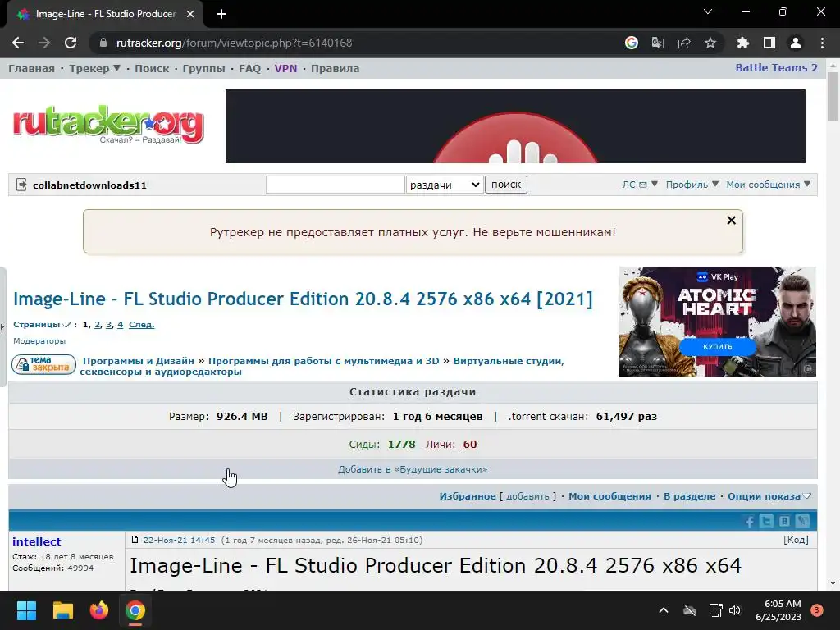Open the FAQ nav link
Screen dimensions: 840x630
[249, 69]
